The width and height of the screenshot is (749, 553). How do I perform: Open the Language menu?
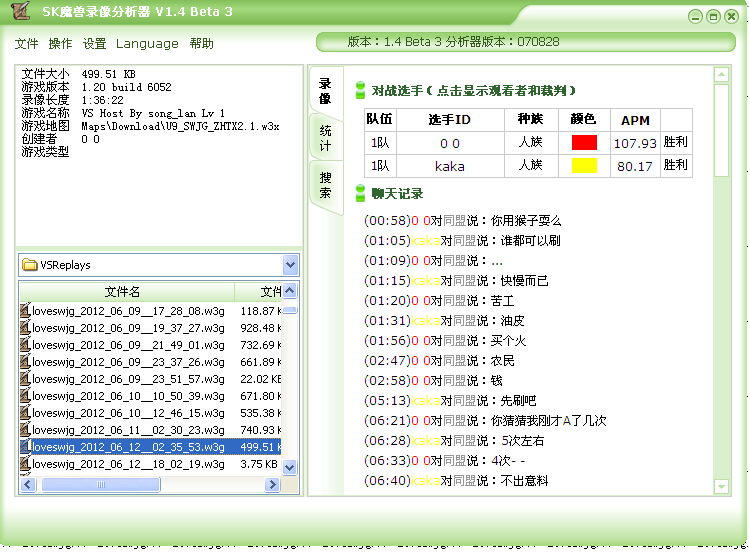pos(147,44)
